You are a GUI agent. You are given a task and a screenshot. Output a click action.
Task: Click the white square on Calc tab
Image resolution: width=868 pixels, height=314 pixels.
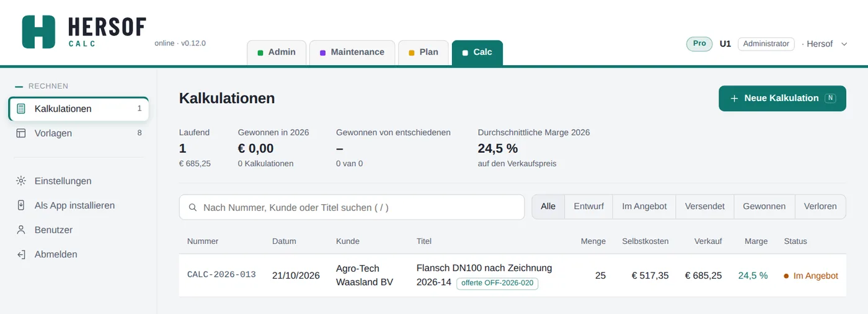(466, 53)
